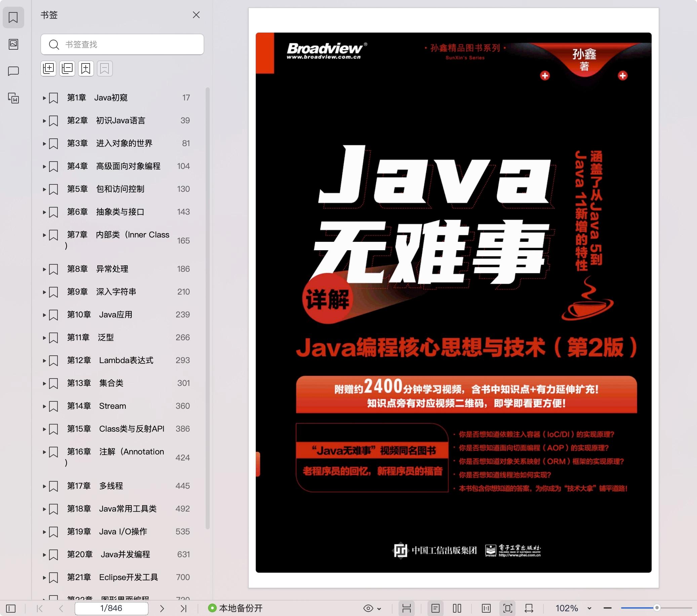Viewport: 697px width, 616px height.
Task: Select two-page view icon
Action: (457, 609)
